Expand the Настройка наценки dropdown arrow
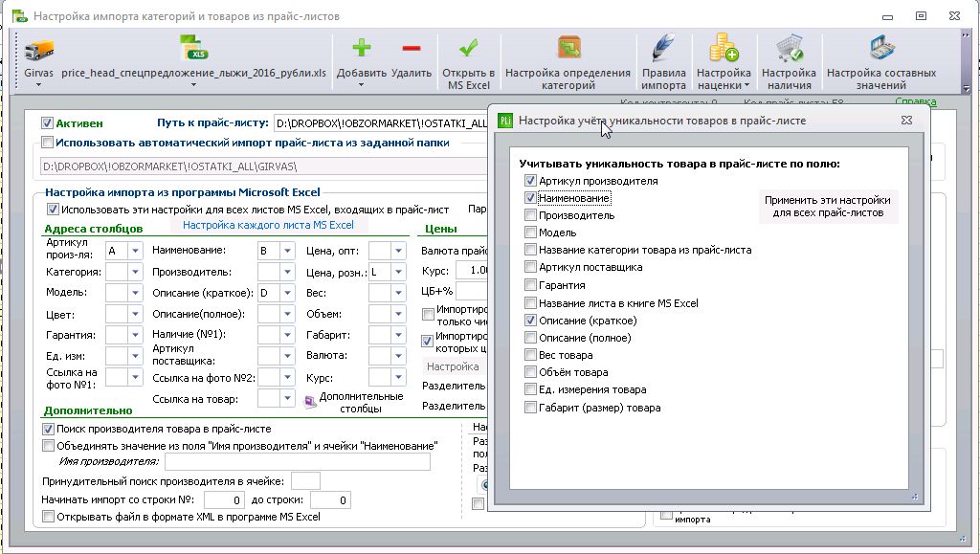 746,85
